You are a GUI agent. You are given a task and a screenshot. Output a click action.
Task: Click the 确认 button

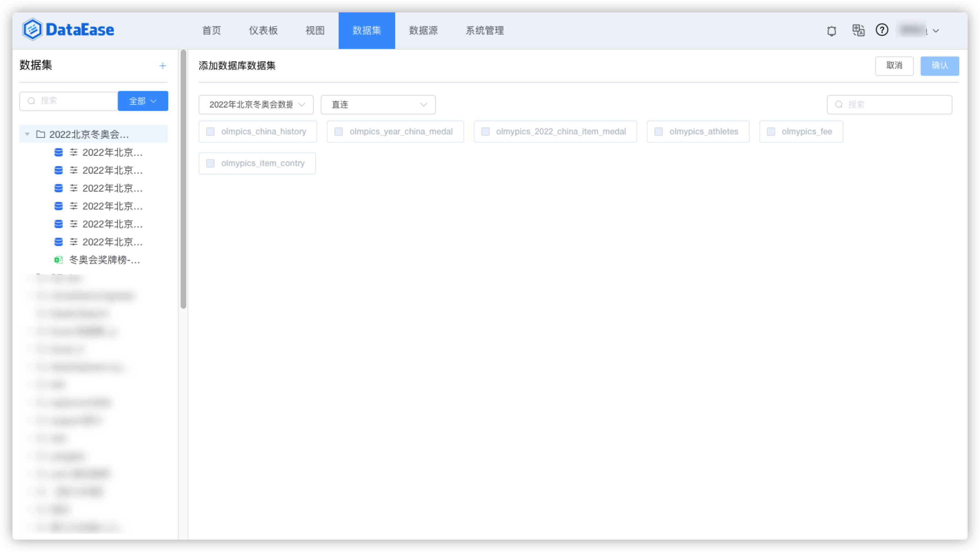[x=939, y=66]
